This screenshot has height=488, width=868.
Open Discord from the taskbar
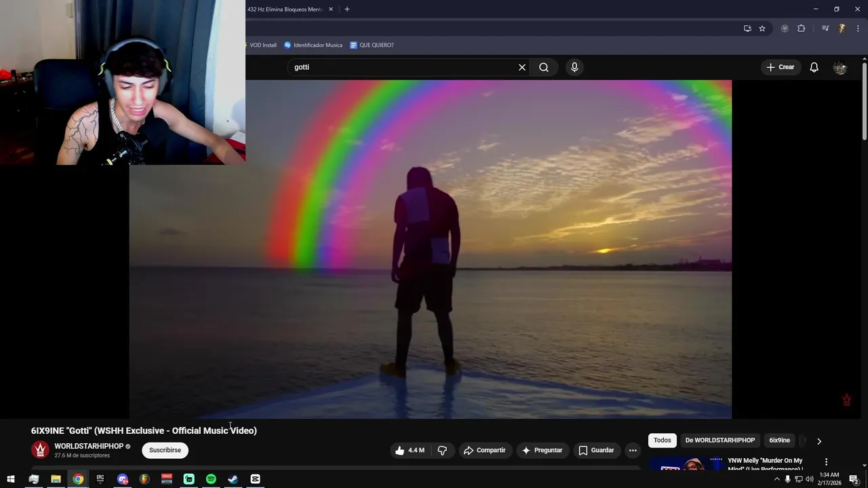pos(123,479)
